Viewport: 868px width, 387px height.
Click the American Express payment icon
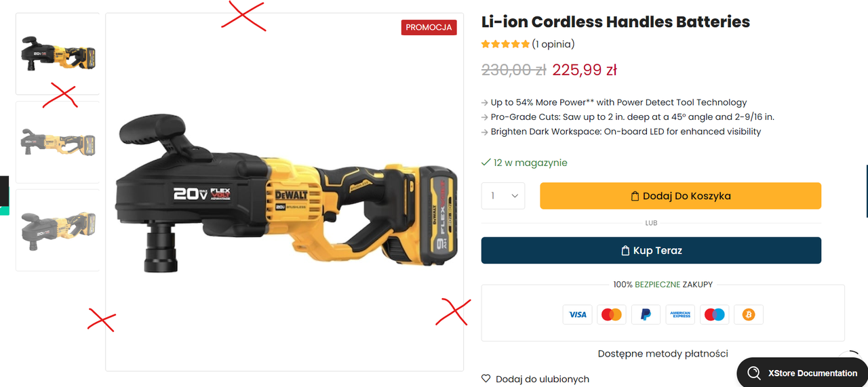(x=680, y=314)
